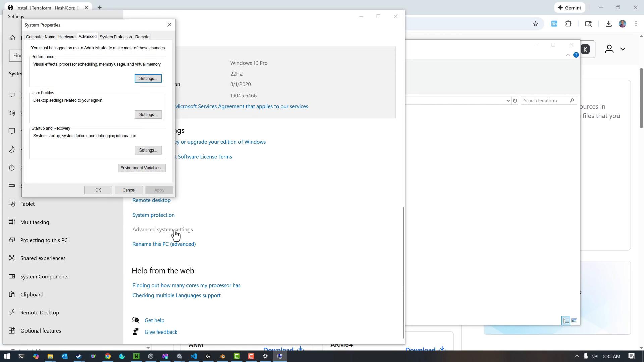This screenshot has width=644, height=362.
Task: Open Chrome downloads icon
Action: pyautogui.click(x=608, y=24)
